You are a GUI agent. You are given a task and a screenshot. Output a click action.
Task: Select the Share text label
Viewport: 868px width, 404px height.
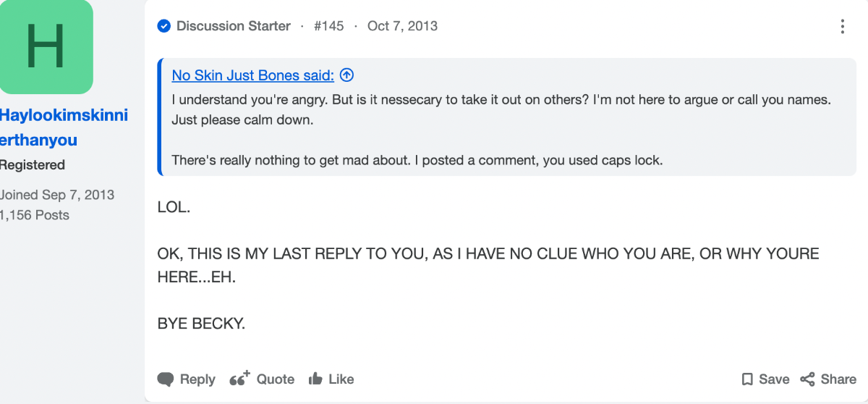[x=839, y=379]
